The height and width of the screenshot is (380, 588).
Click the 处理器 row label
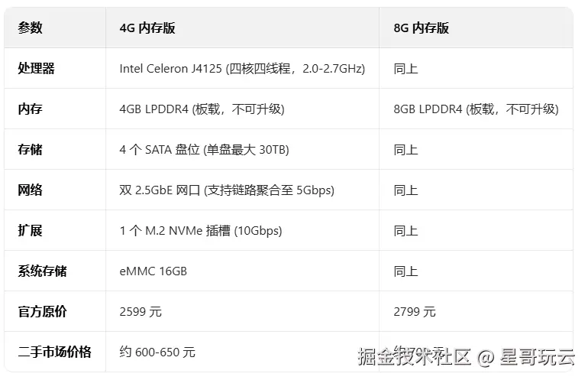37,68
